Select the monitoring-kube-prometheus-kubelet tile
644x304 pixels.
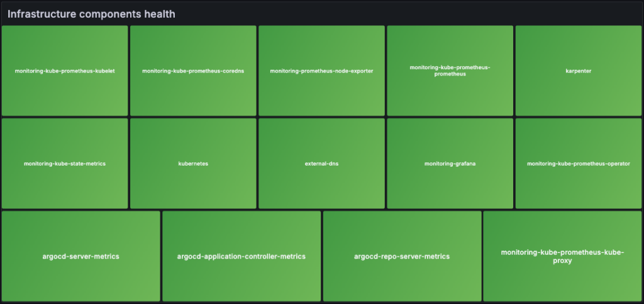[x=65, y=70]
